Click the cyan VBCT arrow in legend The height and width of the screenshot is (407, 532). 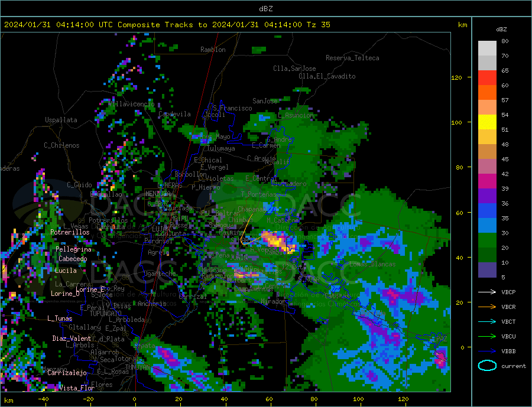pyautogui.click(x=487, y=321)
